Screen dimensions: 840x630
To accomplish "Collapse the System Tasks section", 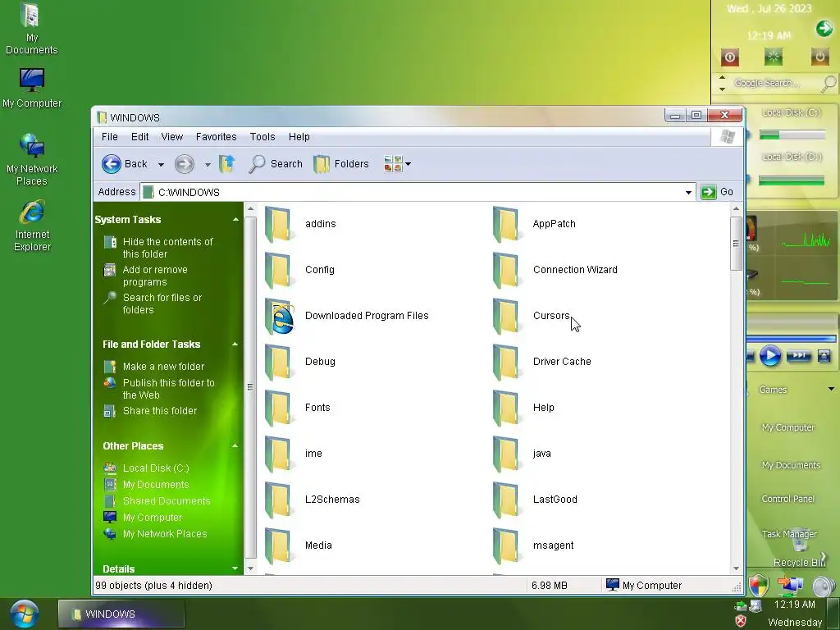I will 235,220.
